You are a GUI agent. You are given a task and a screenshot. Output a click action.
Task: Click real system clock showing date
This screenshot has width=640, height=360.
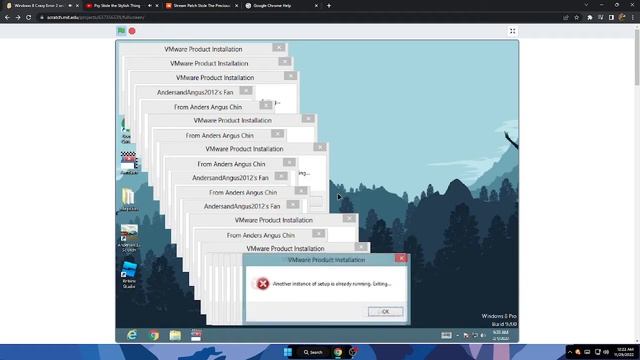[625, 352]
